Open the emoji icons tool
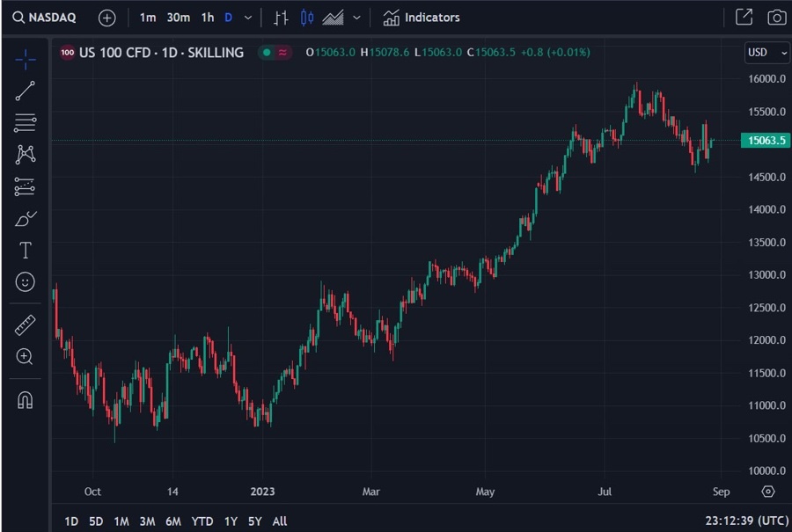The height and width of the screenshot is (532, 792). 26,282
